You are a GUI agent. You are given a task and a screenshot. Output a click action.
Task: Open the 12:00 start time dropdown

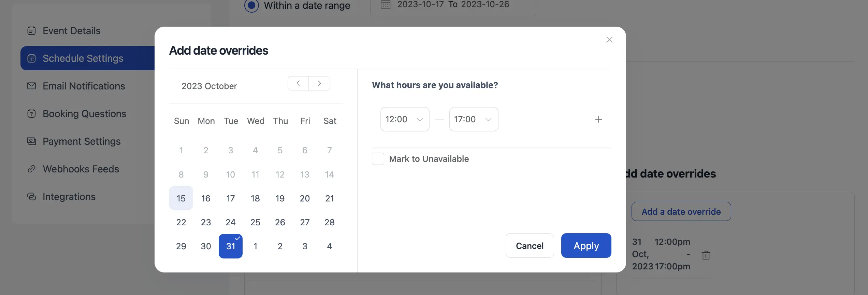pyautogui.click(x=405, y=119)
